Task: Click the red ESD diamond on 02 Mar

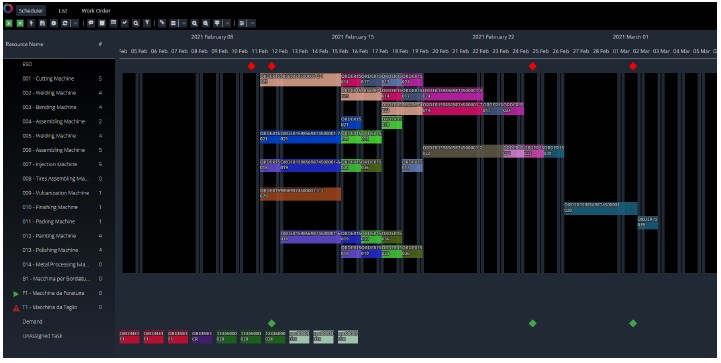Action: tap(633, 66)
